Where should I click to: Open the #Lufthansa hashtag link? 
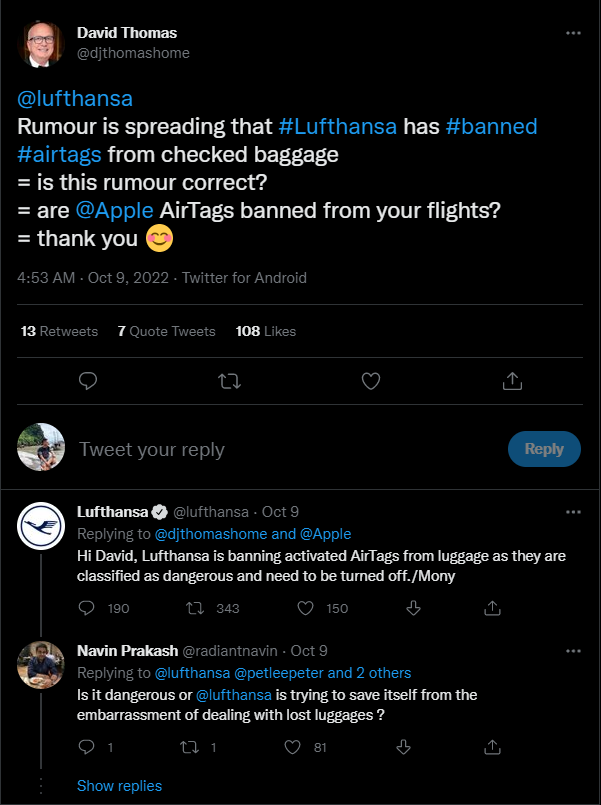337,127
